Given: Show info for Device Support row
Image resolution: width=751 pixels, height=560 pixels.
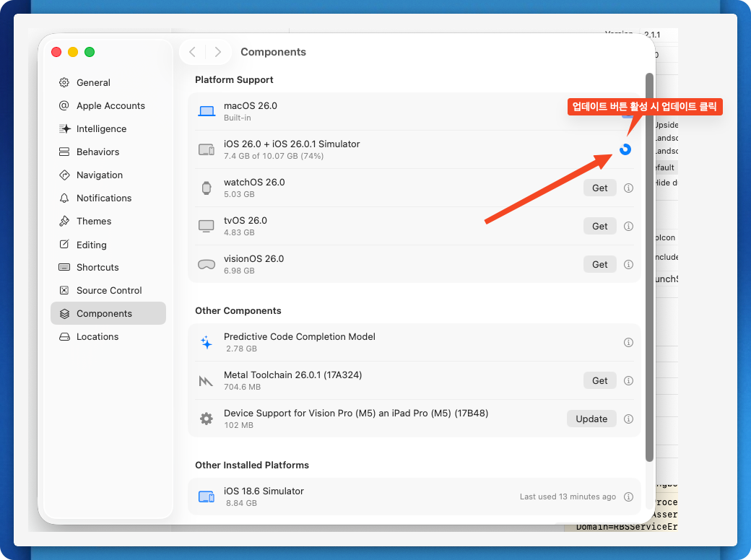Looking at the screenshot, I should click(628, 419).
